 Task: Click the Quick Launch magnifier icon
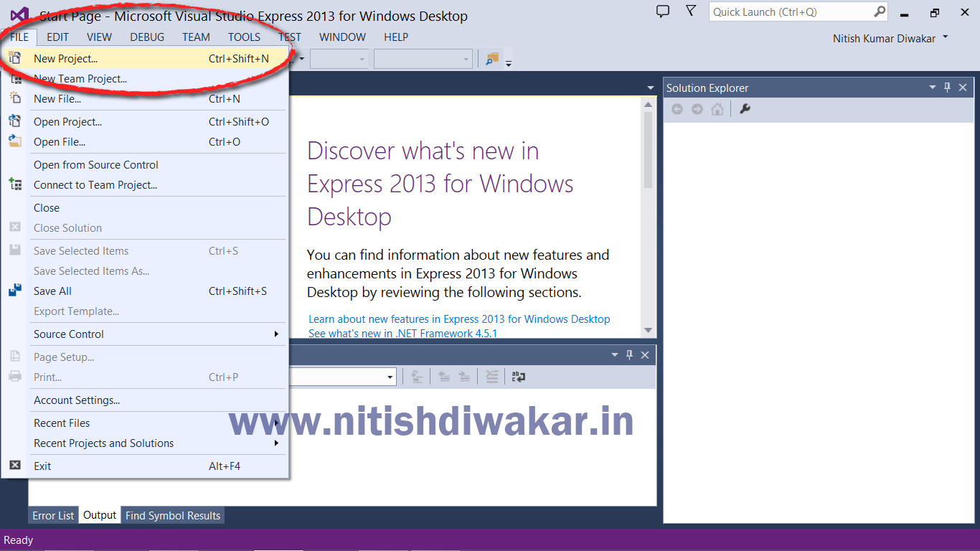tap(880, 11)
